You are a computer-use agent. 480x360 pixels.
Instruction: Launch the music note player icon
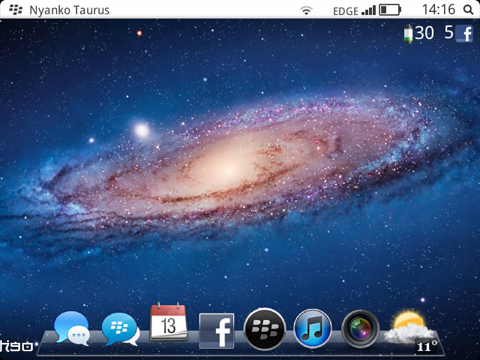[x=313, y=329]
